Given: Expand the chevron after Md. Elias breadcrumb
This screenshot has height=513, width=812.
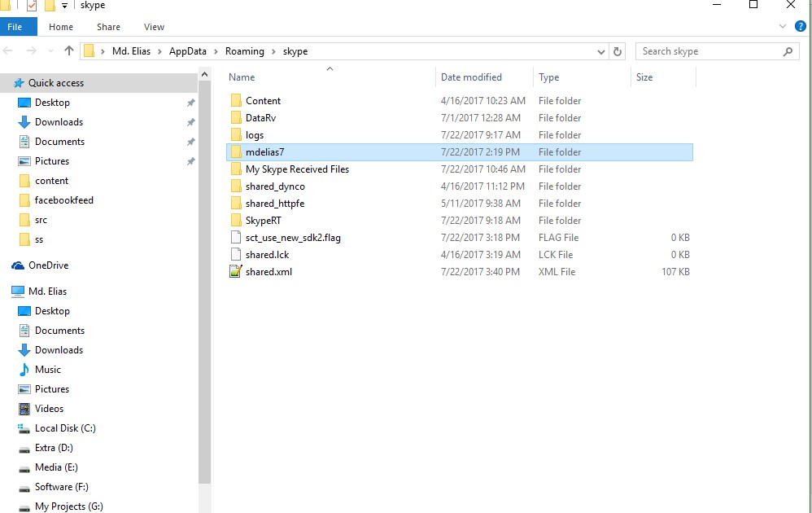Looking at the screenshot, I should 159,51.
